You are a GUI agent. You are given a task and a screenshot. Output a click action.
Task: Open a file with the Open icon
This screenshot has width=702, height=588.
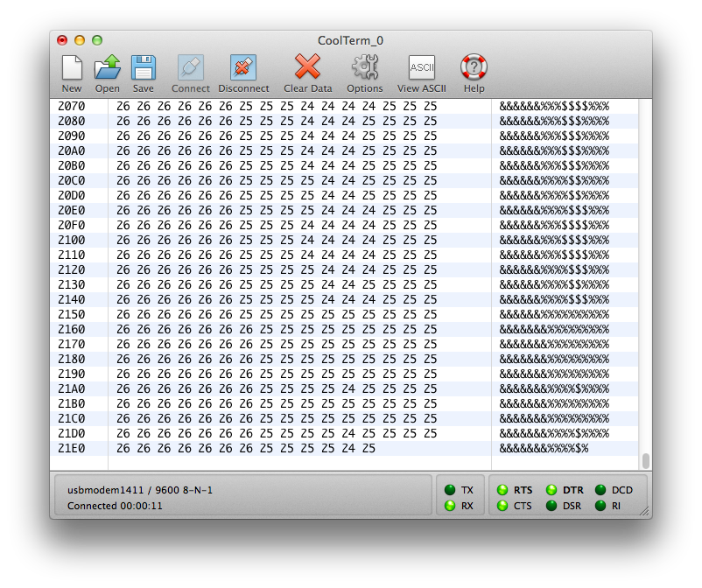[108, 68]
